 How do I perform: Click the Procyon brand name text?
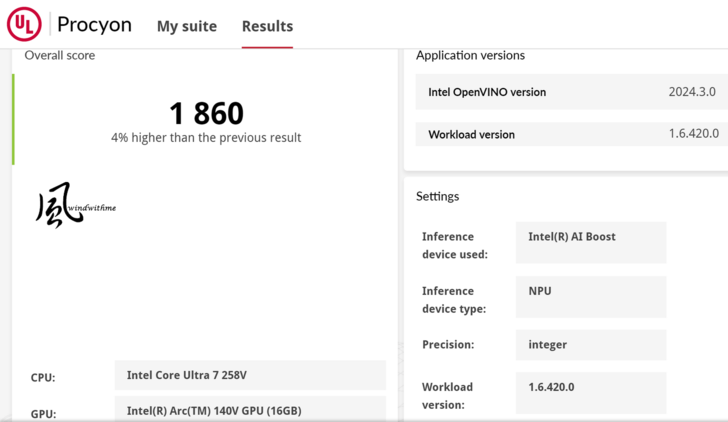click(94, 25)
